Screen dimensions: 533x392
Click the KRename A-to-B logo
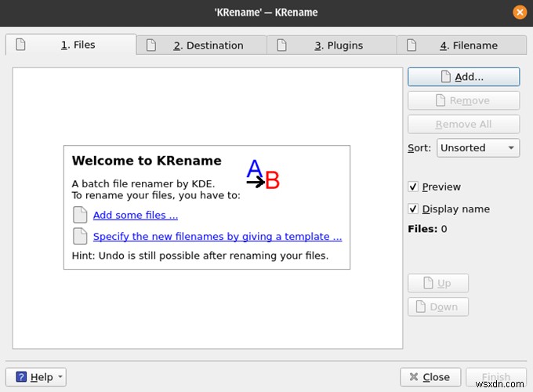pos(263,175)
